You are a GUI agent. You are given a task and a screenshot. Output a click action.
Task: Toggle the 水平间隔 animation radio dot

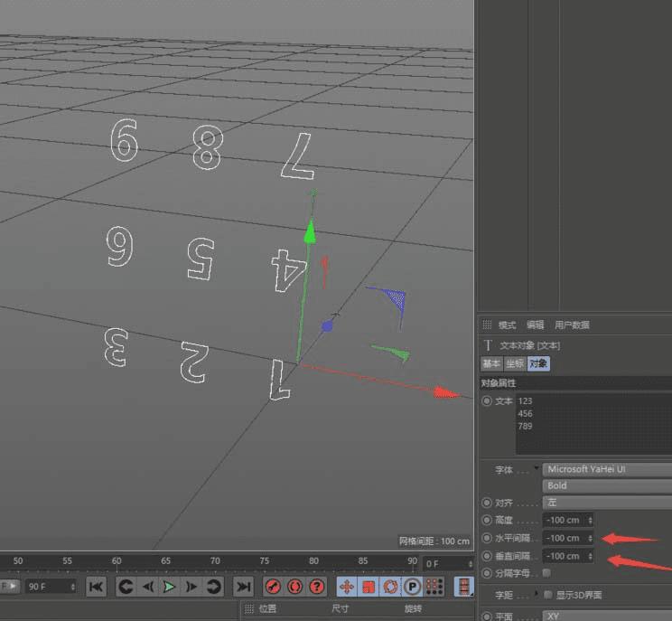pyautogui.click(x=488, y=538)
